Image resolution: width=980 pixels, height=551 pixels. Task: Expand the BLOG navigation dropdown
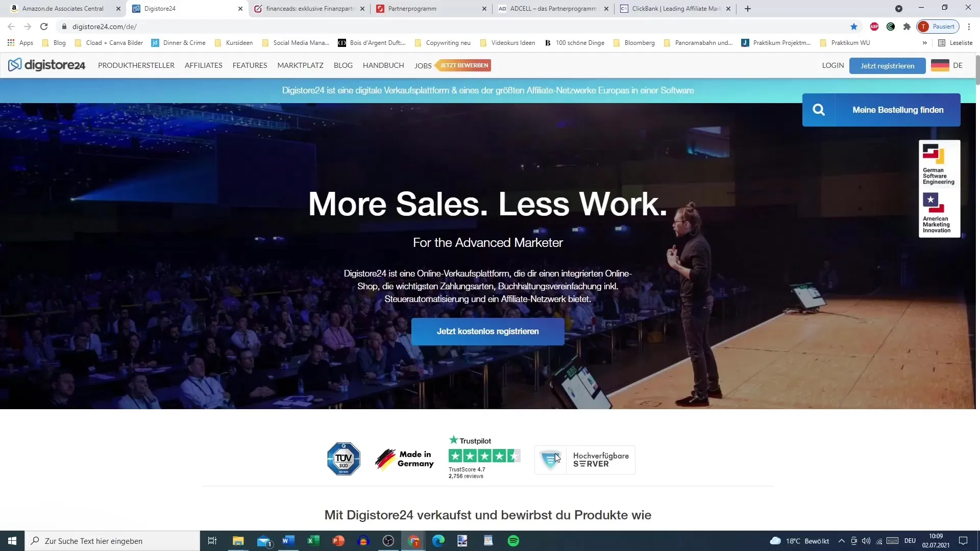(344, 65)
